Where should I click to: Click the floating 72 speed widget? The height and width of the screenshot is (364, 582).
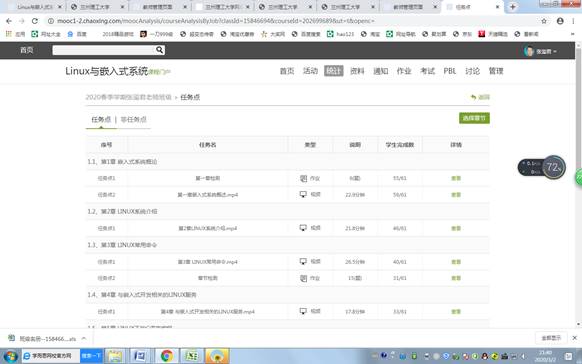(542, 167)
